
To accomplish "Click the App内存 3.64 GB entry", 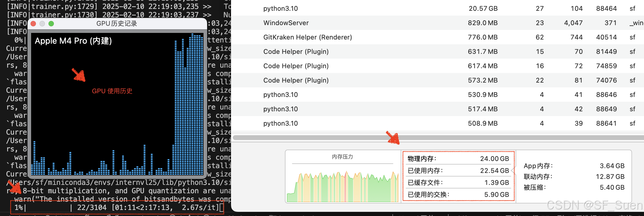I will tap(574, 166).
